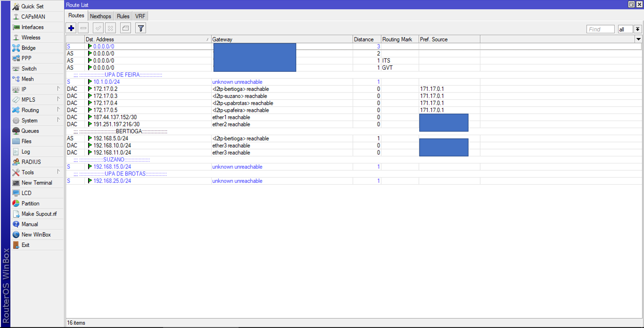Add a new route with plus button
The height and width of the screenshot is (328, 644).
pos(71,28)
